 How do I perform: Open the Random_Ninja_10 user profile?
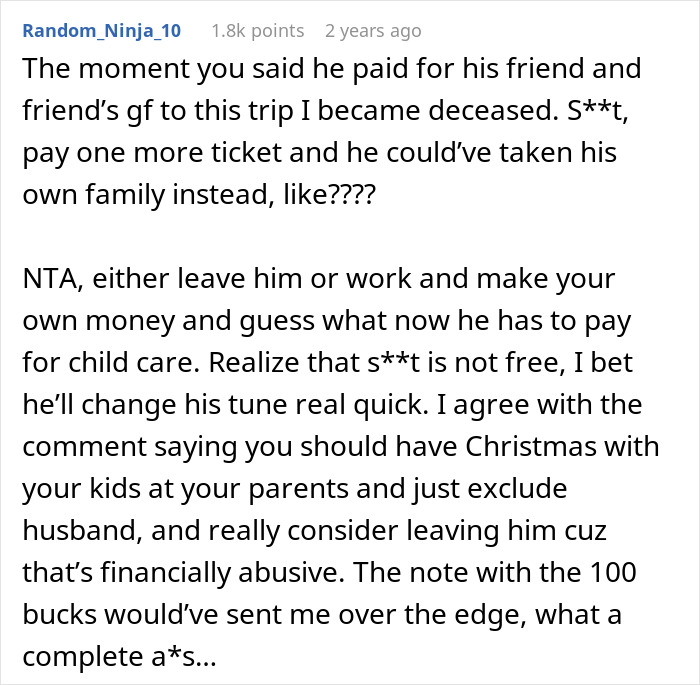[101, 31]
